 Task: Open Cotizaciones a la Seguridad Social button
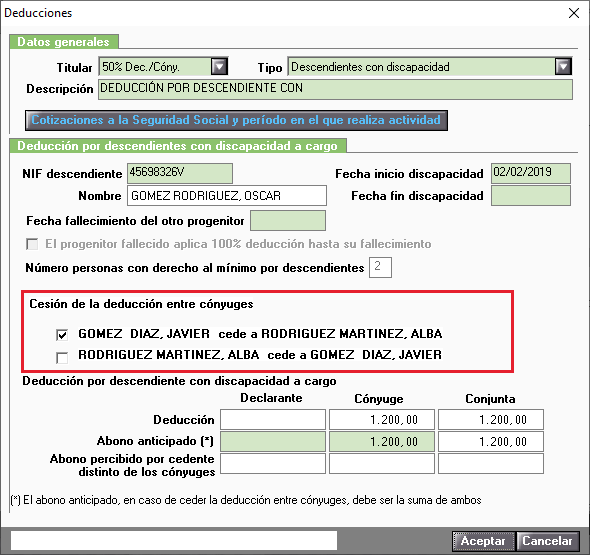pyautogui.click(x=236, y=120)
